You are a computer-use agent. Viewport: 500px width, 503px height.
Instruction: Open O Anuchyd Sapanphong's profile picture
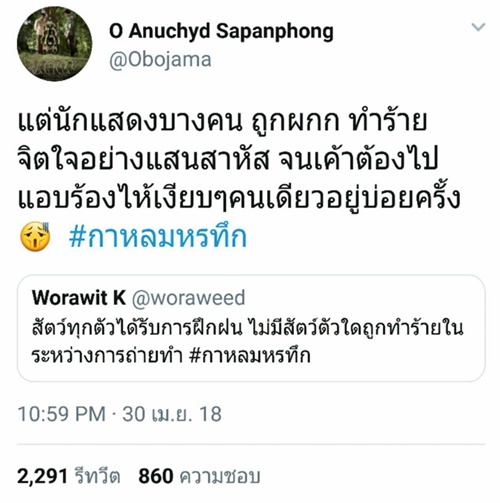[x=54, y=44]
